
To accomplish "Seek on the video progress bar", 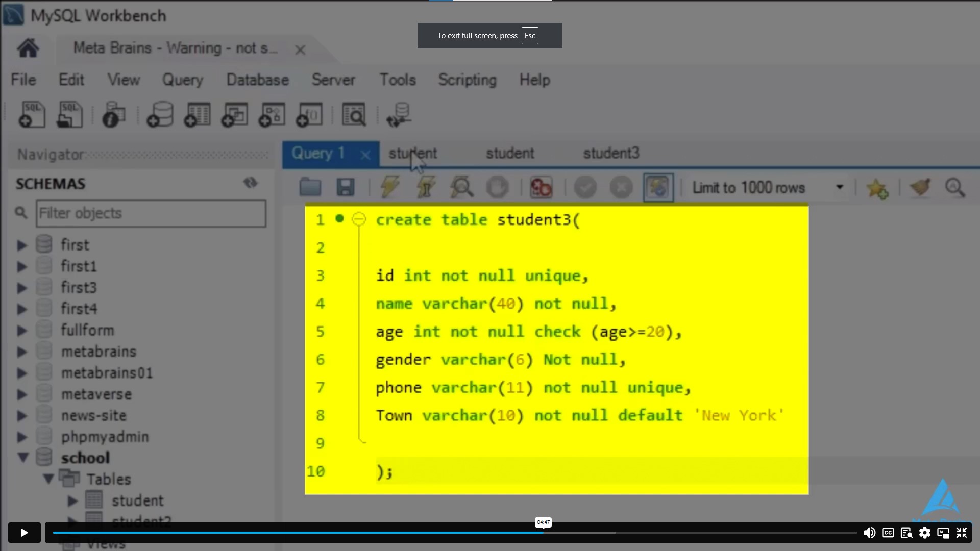I will click(x=455, y=533).
